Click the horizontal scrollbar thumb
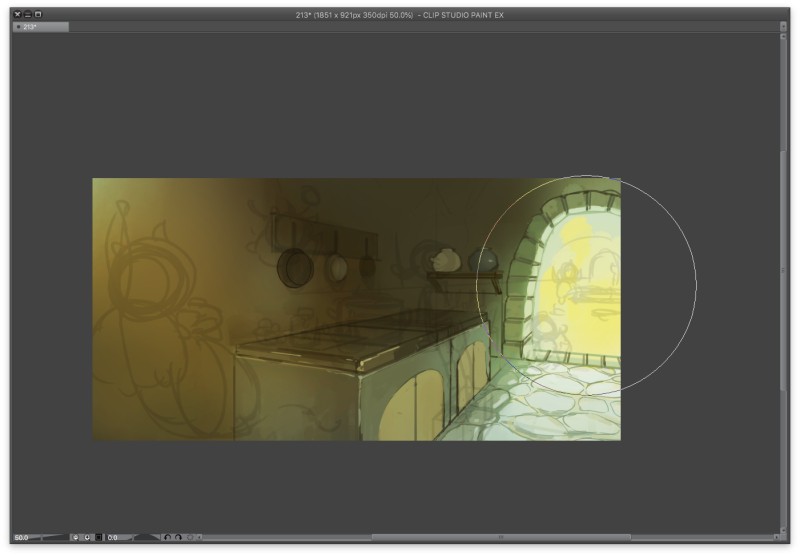Screen dimensions: 800x556 501,537
